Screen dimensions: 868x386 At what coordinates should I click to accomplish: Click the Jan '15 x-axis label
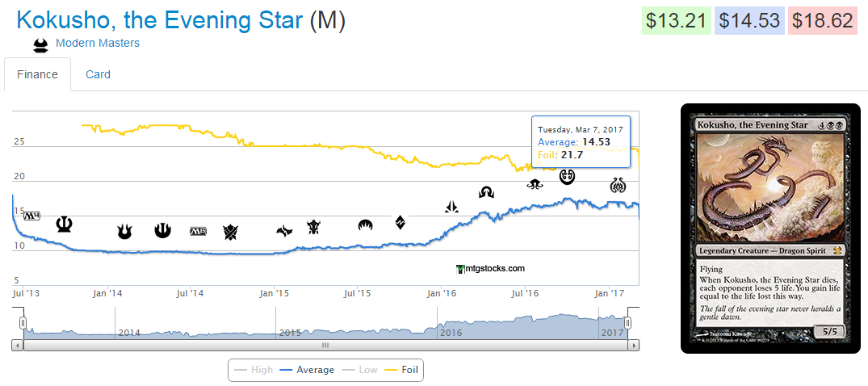click(275, 292)
